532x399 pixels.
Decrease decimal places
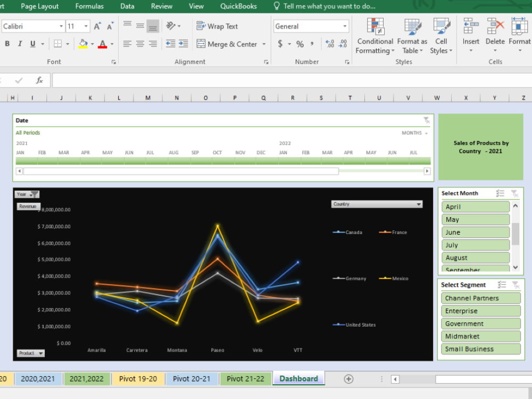343,44
